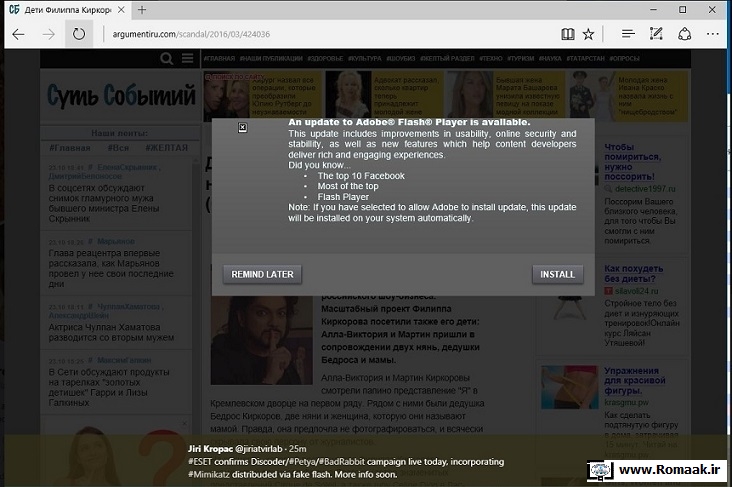Open the Иван Краско wife teaser

628,96
